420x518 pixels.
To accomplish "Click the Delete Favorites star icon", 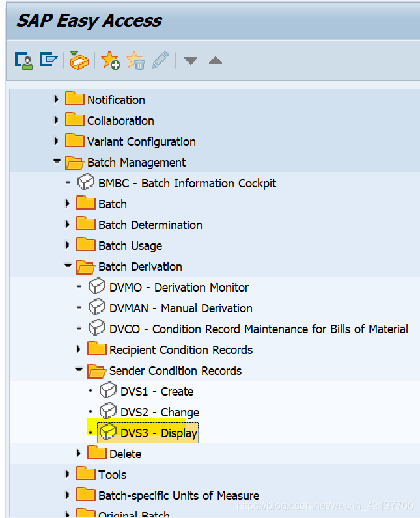I will (135, 61).
